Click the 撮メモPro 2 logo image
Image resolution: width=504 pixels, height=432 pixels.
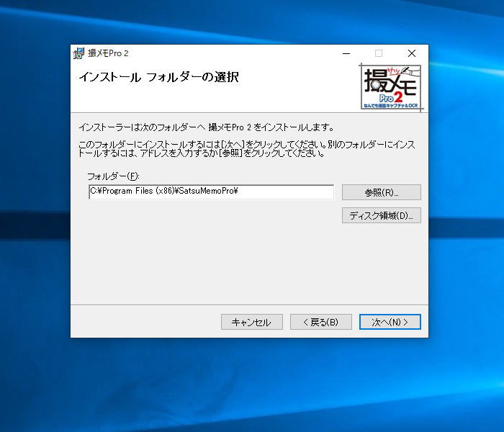(x=391, y=87)
